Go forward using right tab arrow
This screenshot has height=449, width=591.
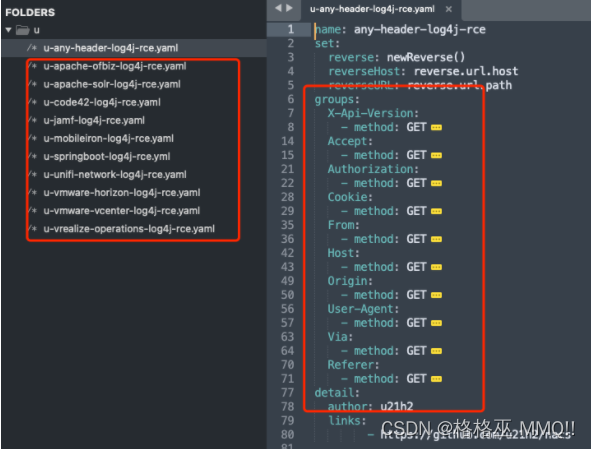[289, 8]
